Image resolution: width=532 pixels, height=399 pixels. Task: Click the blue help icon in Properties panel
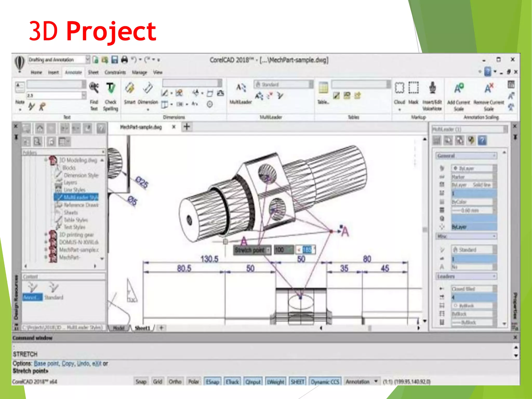[x=482, y=141]
